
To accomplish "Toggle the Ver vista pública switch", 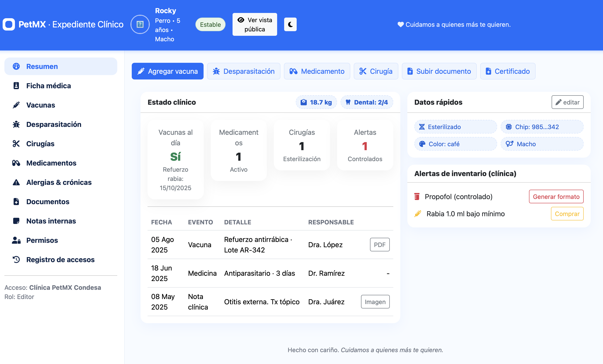I will click(255, 24).
